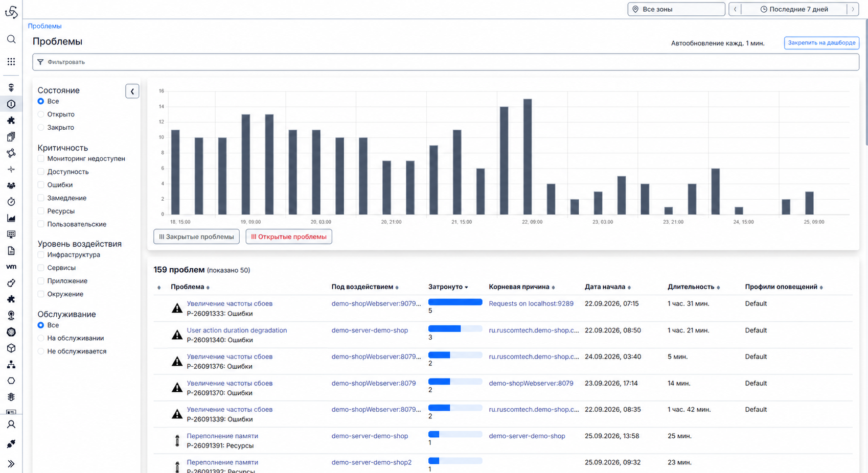The height and width of the screenshot is (473, 868).
Task: Open the Переполнение памяти problem P-26091391
Action: tap(222, 436)
